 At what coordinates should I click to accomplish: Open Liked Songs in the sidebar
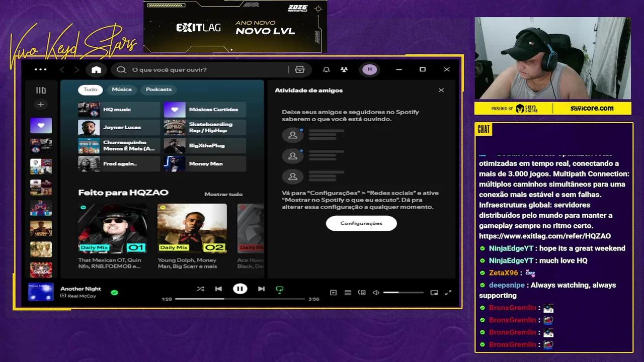tap(41, 125)
